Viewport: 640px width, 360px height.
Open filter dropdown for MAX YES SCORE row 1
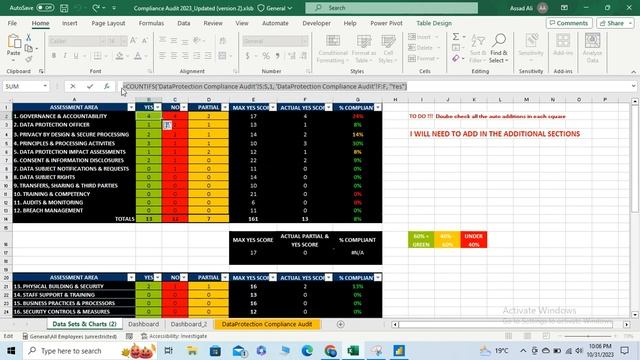click(x=273, y=107)
